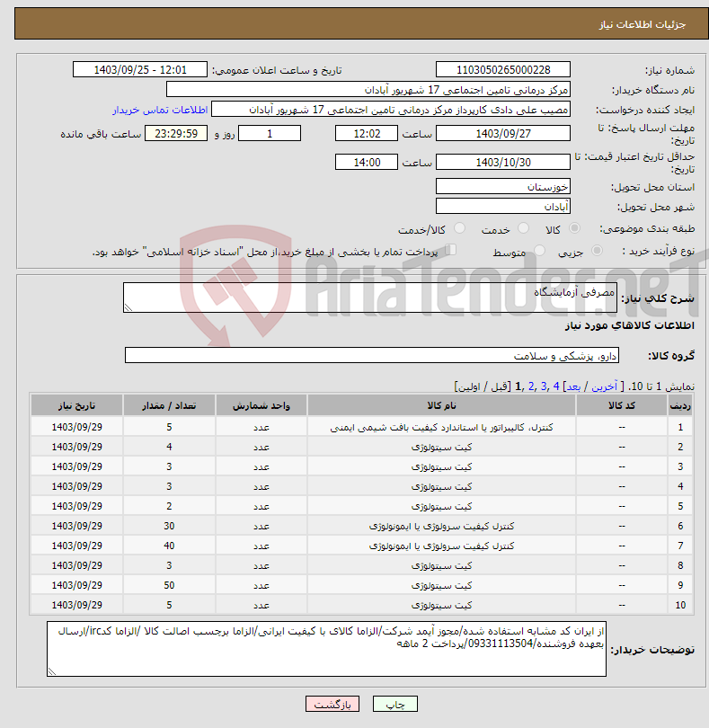Screen dimensions: 709x728
Task: Click quantity 40 in row 7
Action: (169, 546)
